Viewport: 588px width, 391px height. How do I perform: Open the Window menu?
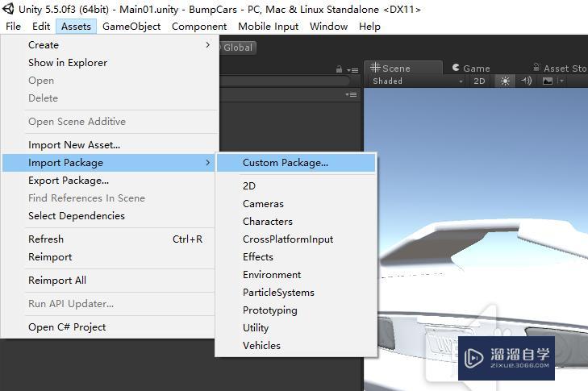point(328,27)
